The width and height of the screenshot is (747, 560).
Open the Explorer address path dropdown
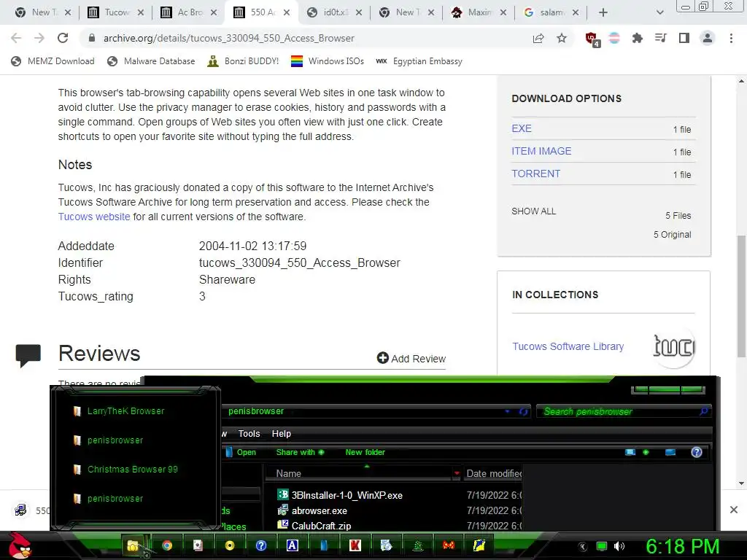coord(508,411)
